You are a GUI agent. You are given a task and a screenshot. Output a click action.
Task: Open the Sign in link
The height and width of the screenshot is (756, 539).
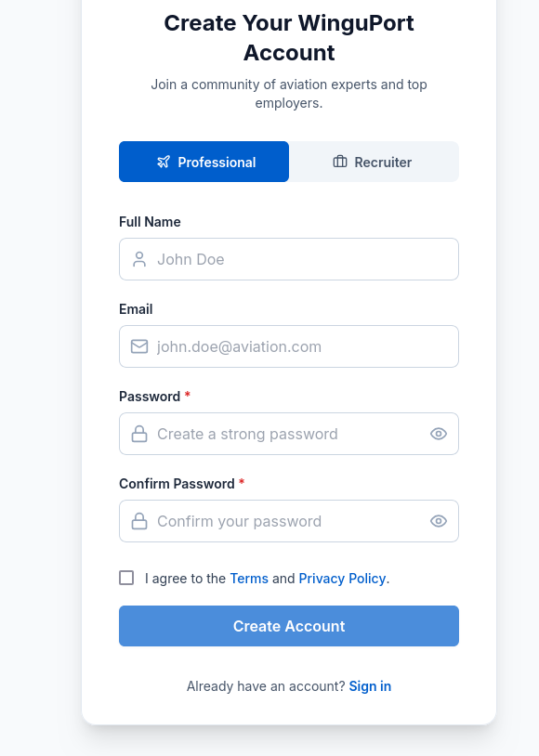click(370, 685)
